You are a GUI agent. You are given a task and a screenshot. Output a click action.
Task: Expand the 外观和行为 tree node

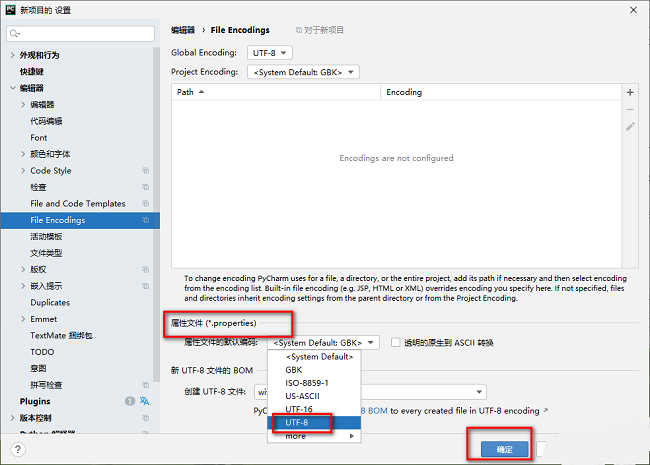12,55
